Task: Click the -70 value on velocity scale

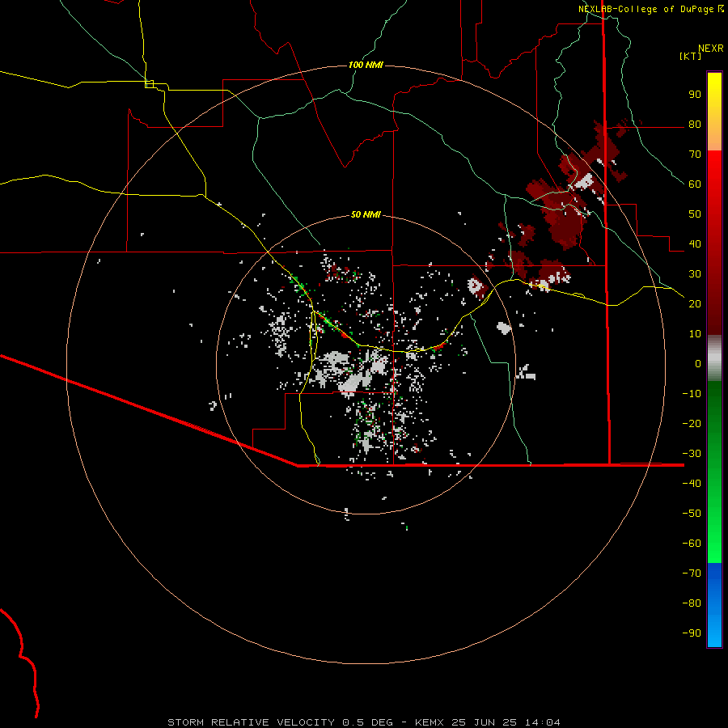Action: click(692, 574)
